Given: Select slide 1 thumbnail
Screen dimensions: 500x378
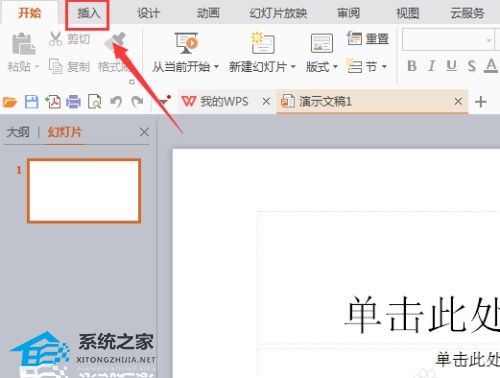Looking at the screenshot, I should click(84, 191).
